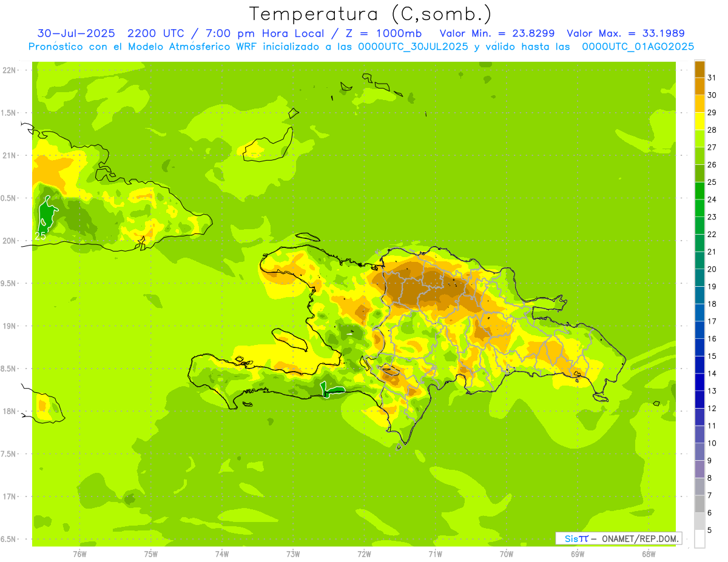
Task: Click the 73W longitude axis label
Action: click(x=293, y=554)
